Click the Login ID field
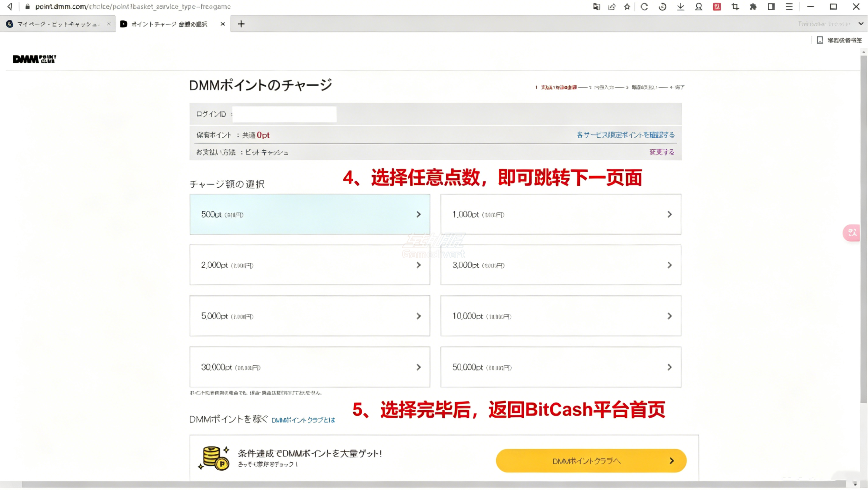868x490 pixels. tap(284, 114)
